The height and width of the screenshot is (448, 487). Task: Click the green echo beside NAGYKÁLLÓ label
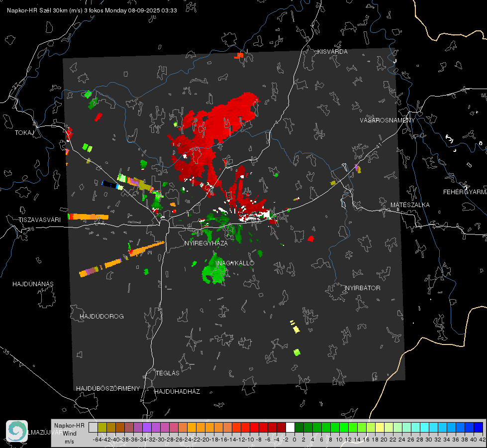[x=214, y=270]
